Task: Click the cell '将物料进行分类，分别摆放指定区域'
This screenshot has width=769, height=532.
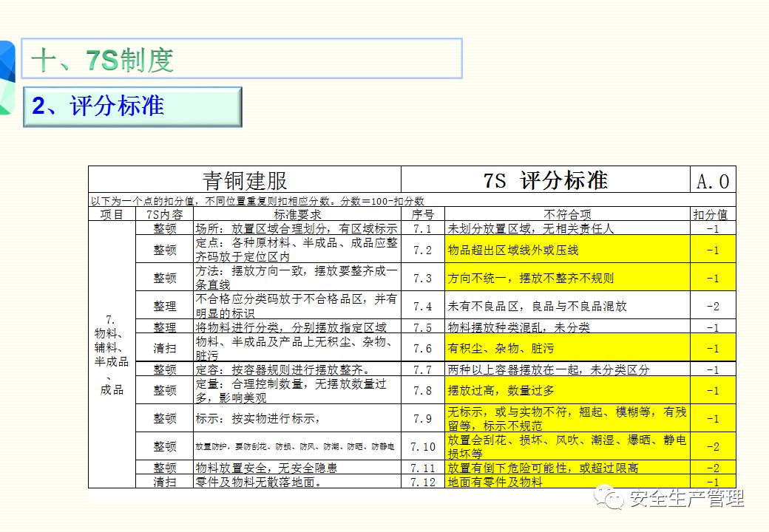Action: [297, 327]
